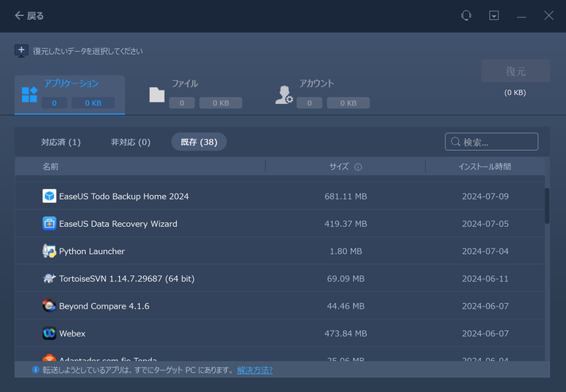566x392 pixels.
Task: Click the size column info icon
Action: 358,167
